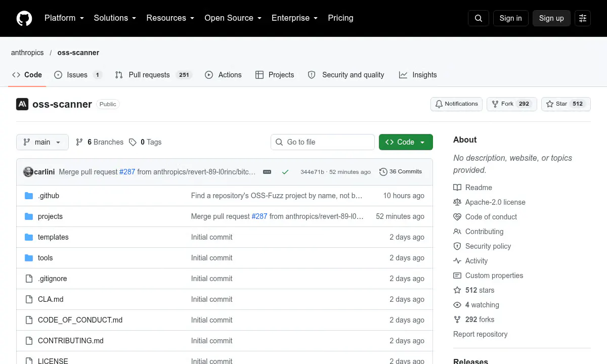
Task: Click the Sign up button
Action: point(551,18)
